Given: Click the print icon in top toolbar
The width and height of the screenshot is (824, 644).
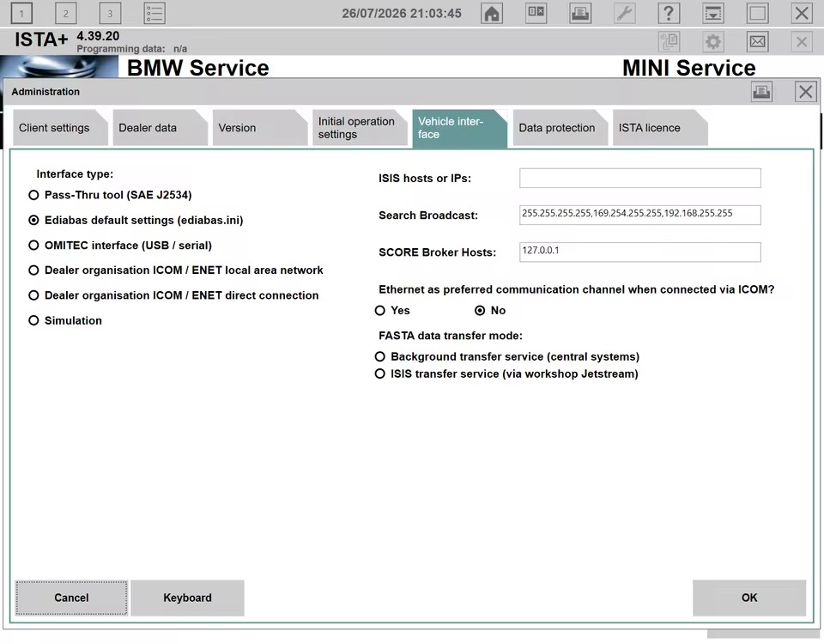Looking at the screenshot, I should pyautogui.click(x=580, y=13).
